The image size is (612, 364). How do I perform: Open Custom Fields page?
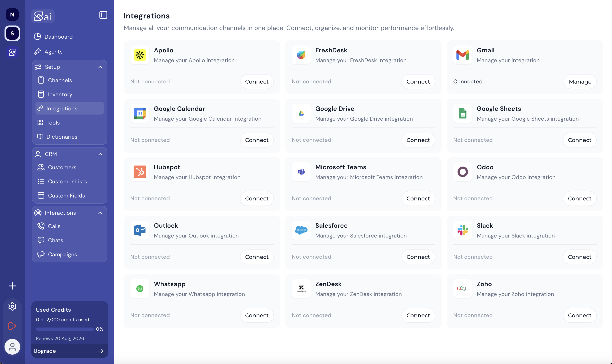tap(69, 196)
